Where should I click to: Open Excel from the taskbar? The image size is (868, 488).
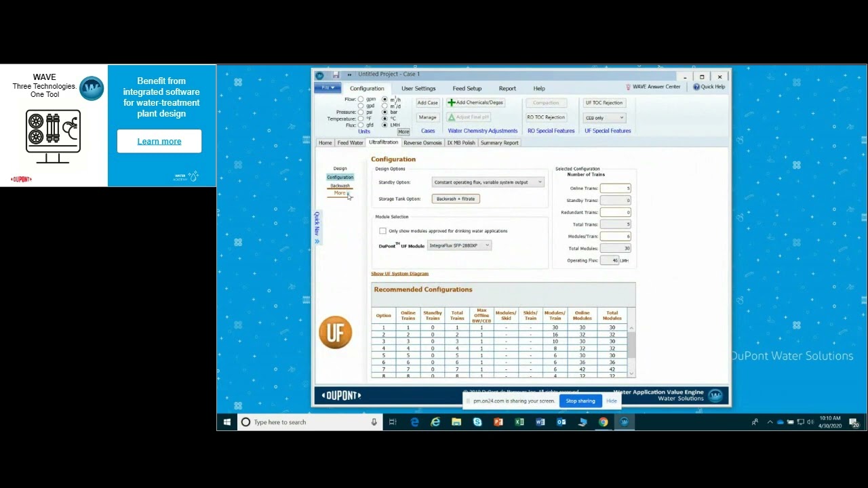tap(519, 422)
